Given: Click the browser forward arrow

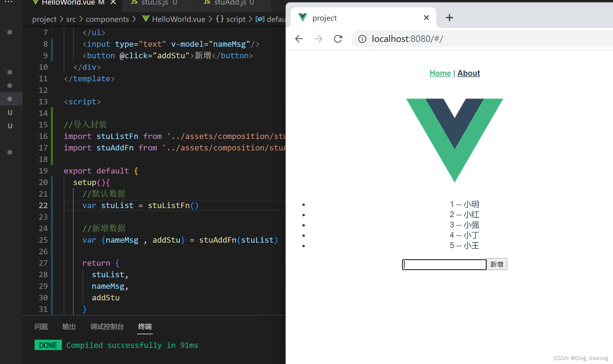Looking at the screenshot, I should coord(318,39).
